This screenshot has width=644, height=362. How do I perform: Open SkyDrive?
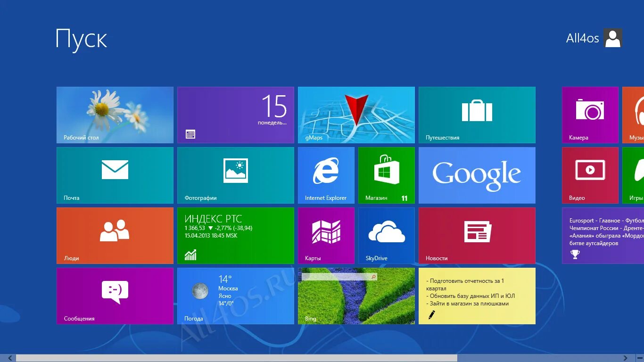coord(386,235)
